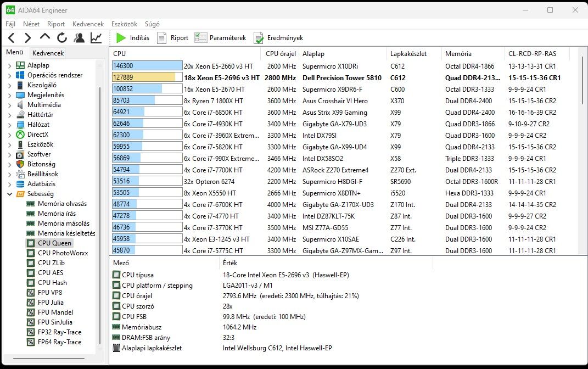Screen dimensions: 588x369
Task: Open the Eszközök menu
Action: coord(125,24)
